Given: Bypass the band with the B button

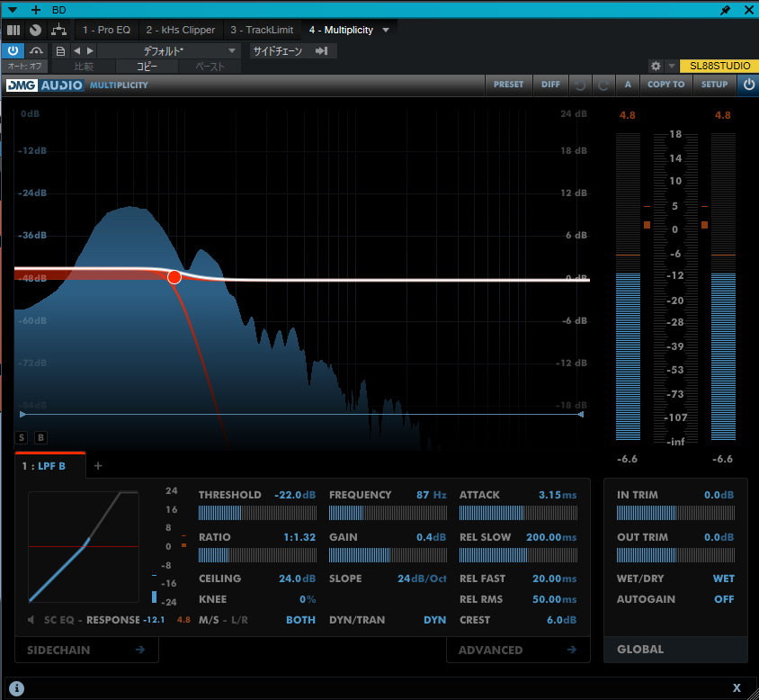Looking at the screenshot, I should click(40, 438).
